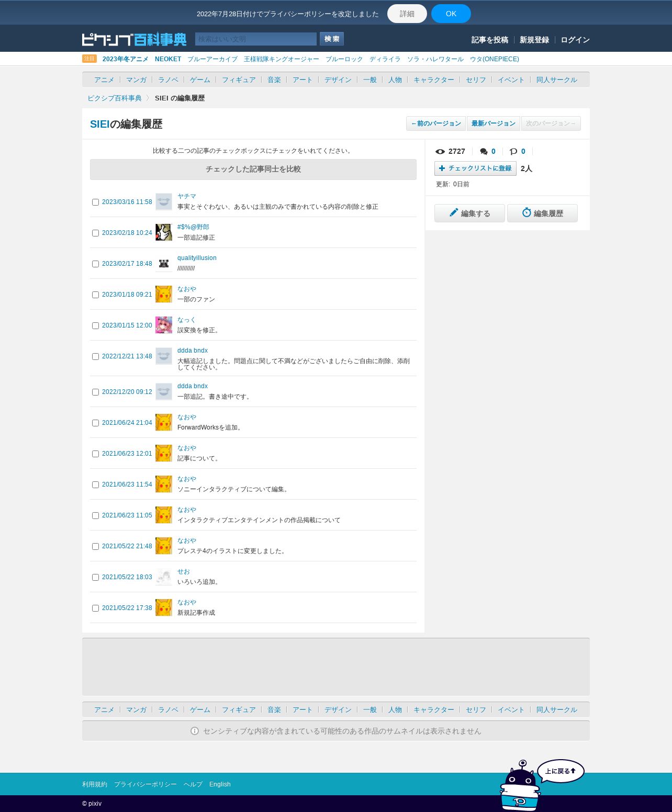This screenshot has height=812, width=672.
Task: Click the pixiv robot mascot
Action: pyautogui.click(x=520, y=786)
